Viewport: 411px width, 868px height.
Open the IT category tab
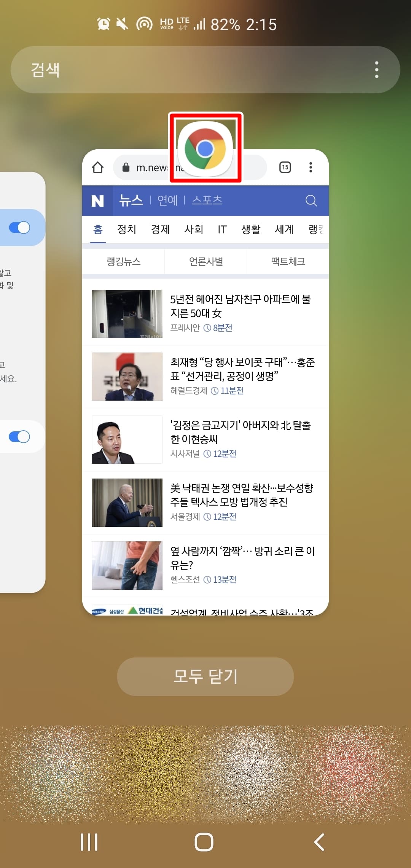(222, 229)
